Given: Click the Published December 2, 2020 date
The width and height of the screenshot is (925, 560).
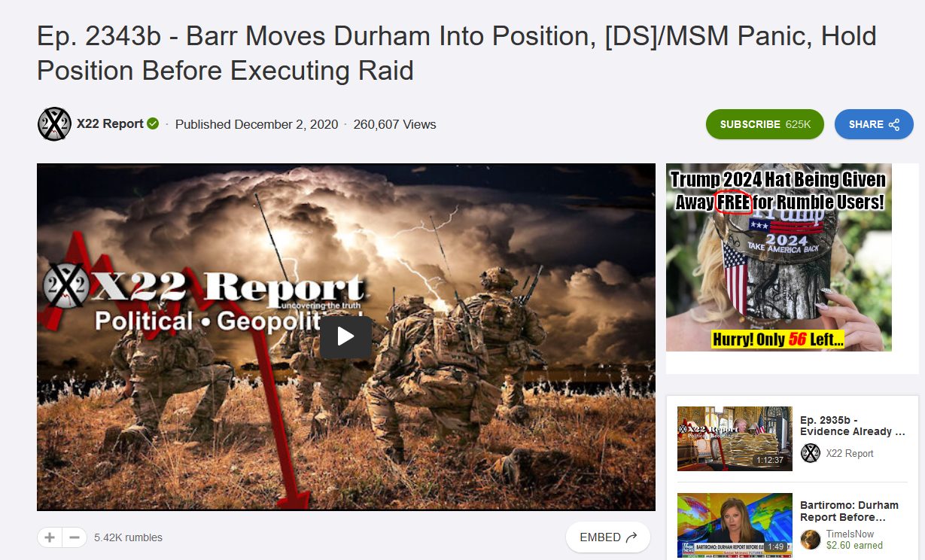Looking at the screenshot, I should click(257, 124).
